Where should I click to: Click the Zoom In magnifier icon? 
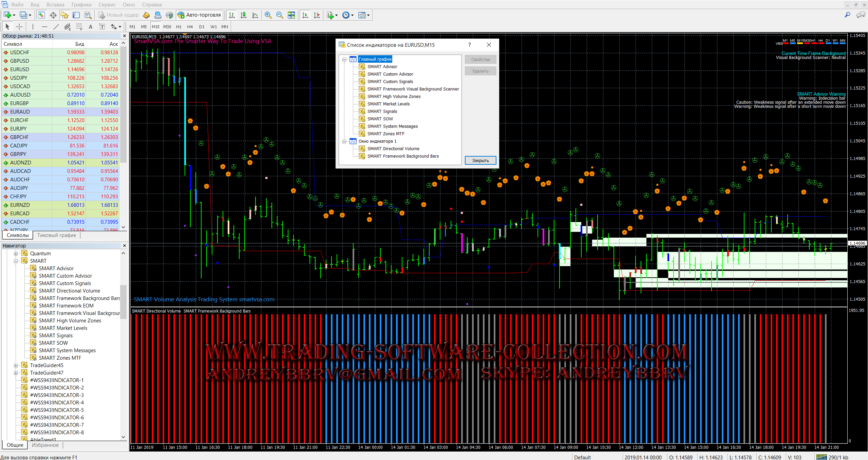tap(268, 15)
